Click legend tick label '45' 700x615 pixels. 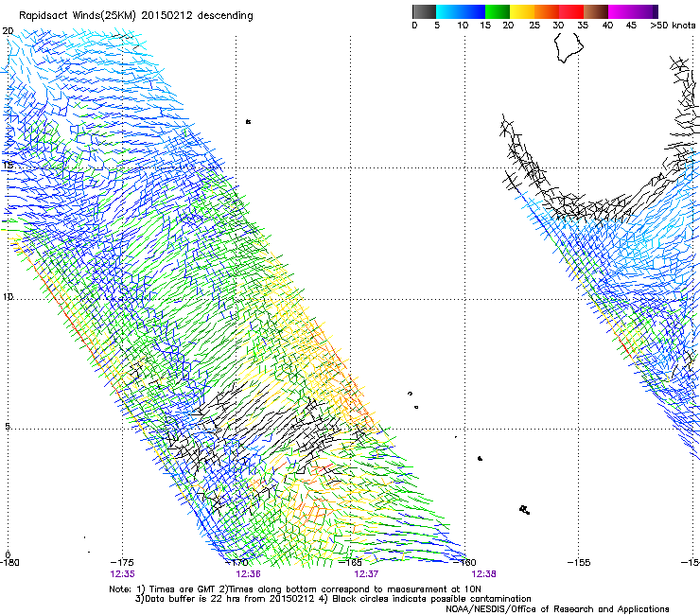631,26
